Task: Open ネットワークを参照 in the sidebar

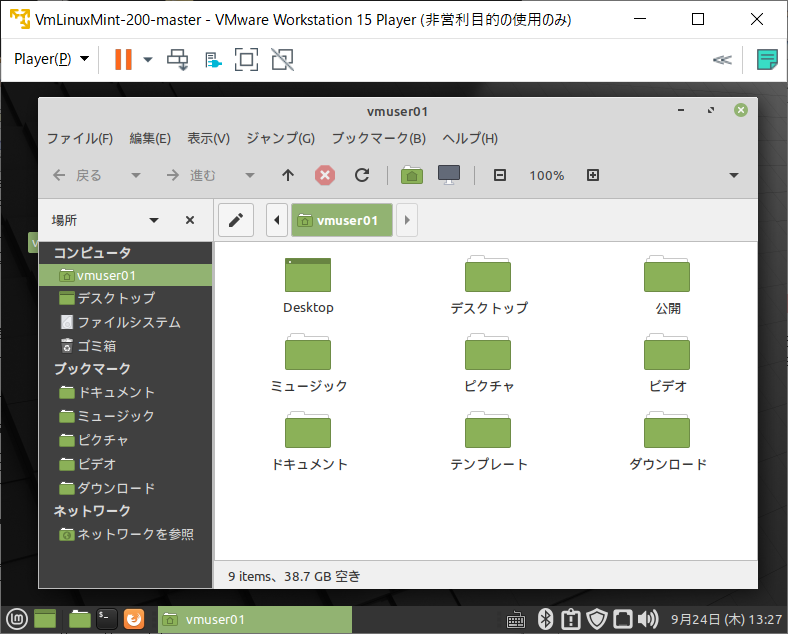Action: coord(125,535)
